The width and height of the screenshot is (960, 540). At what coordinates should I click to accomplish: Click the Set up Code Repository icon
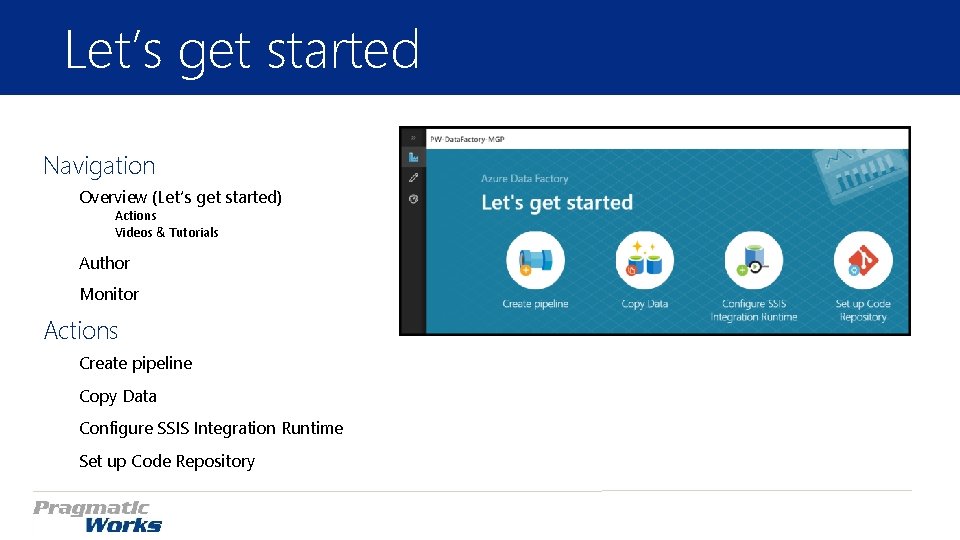tap(863, 260)
